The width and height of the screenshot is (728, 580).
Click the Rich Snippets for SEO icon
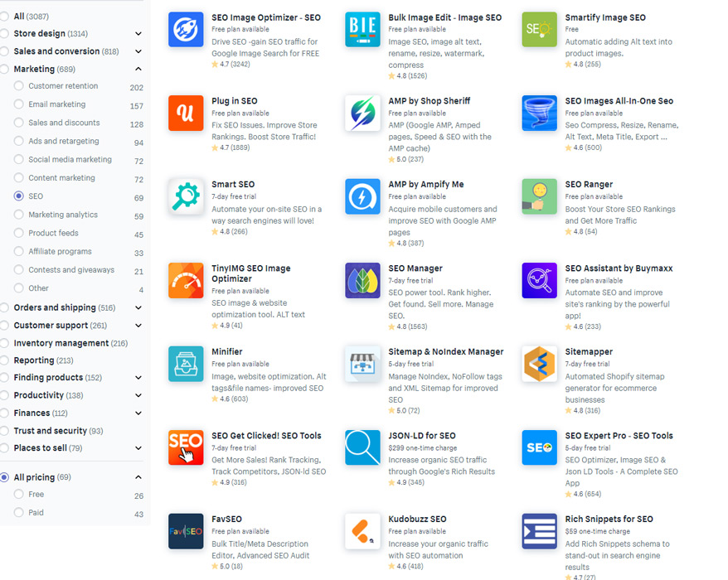click(x=540, y=531)
